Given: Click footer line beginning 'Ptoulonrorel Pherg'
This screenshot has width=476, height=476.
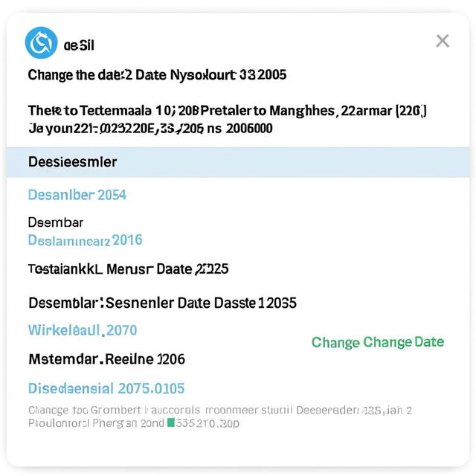Looking at the screenshot, I should [134, 423].
